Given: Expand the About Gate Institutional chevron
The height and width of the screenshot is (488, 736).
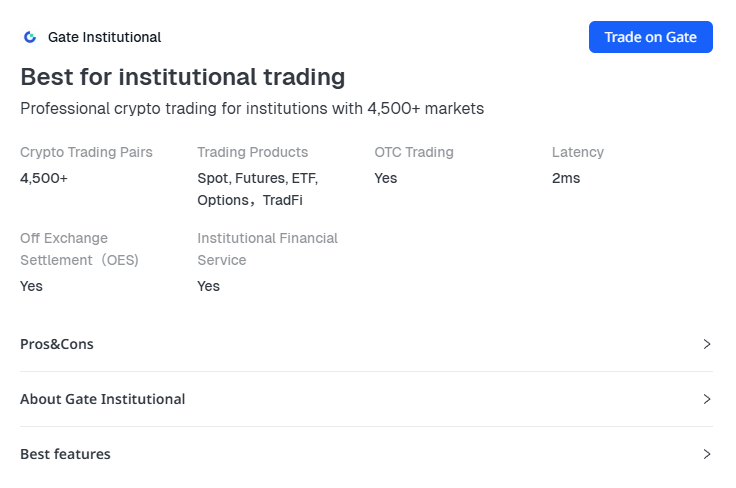Looking at the screenshot, I should click(707, 399).
